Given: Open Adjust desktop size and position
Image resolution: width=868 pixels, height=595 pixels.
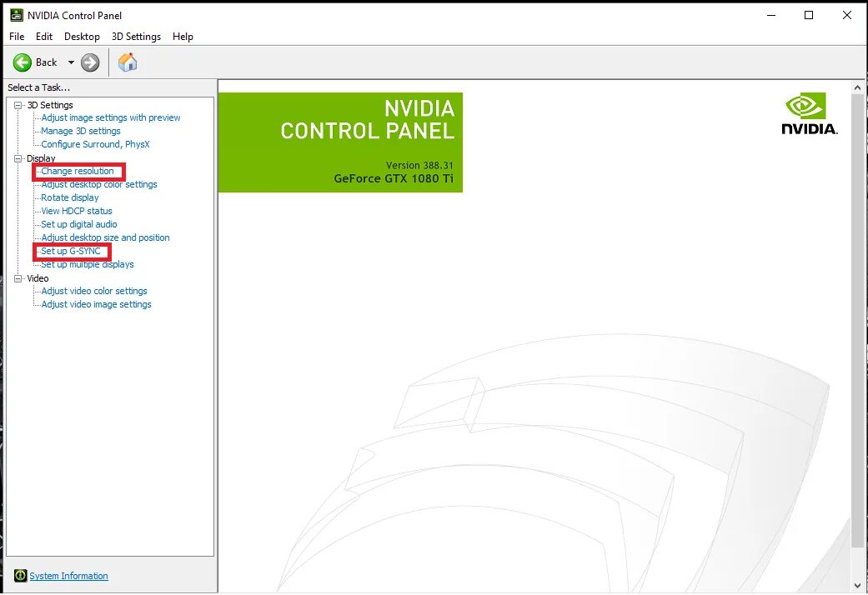Looking at the screenshot, I should tap(105, 237).
